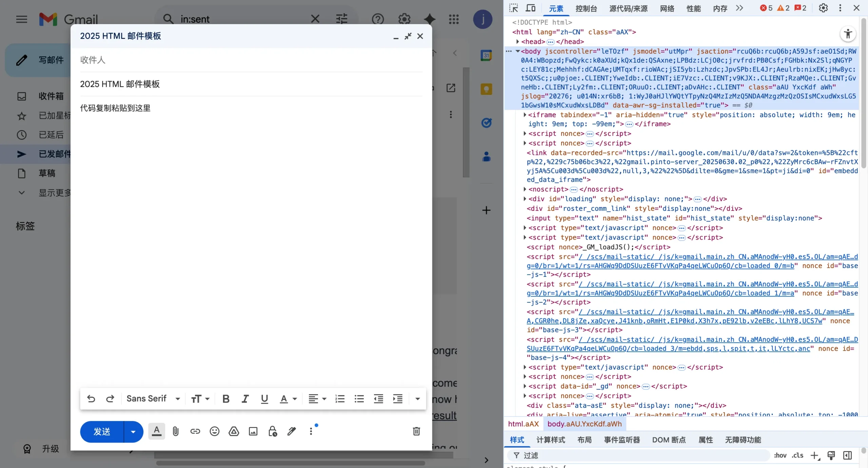
Task: Toggle the device emulation toolbar in DevTools
Action: (530, 8)
